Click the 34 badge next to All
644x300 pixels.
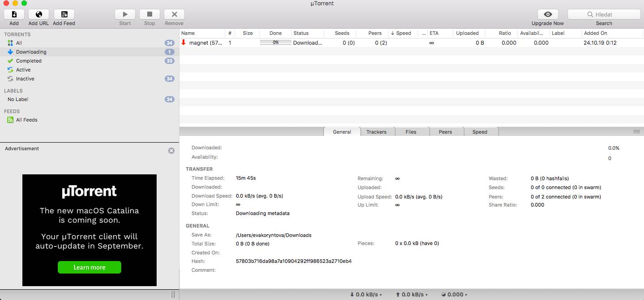[x=169, y=43]
